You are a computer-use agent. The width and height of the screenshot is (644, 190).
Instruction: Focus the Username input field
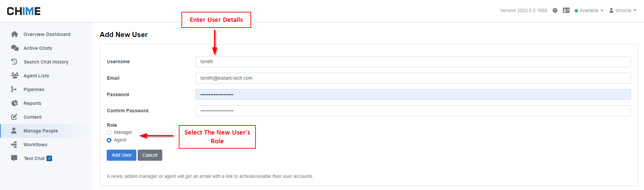tap(413, 62)
